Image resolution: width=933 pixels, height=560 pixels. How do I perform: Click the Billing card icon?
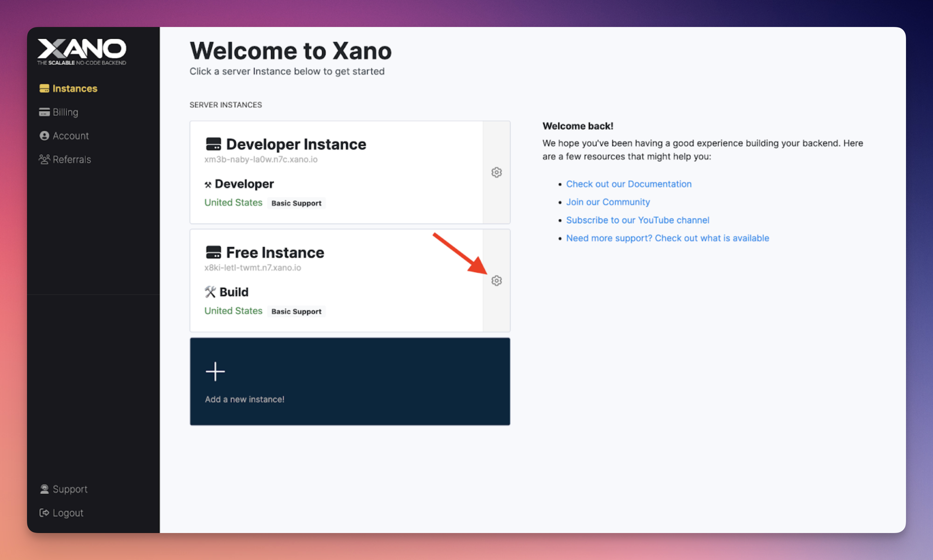[x=44, y=112]
